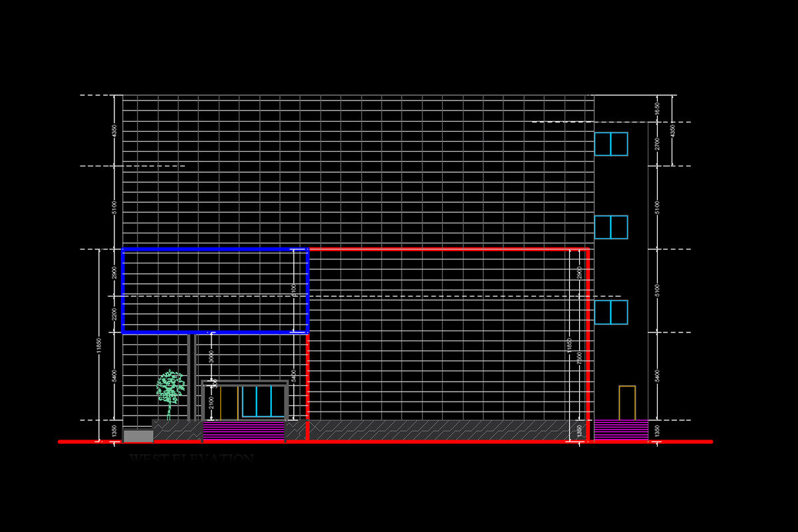Select the gray block at bottom left
This screenshot has height=532, width=798.
[x=138, y=436]
